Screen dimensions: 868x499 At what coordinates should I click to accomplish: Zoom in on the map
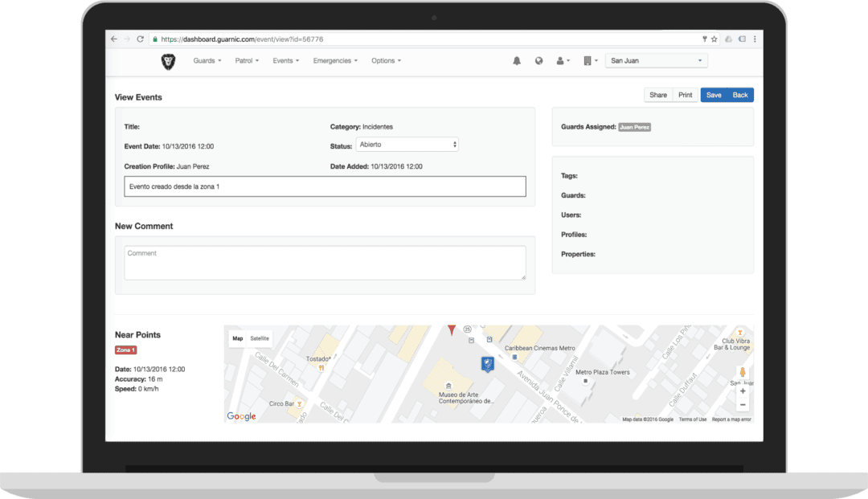coord(743,391)
